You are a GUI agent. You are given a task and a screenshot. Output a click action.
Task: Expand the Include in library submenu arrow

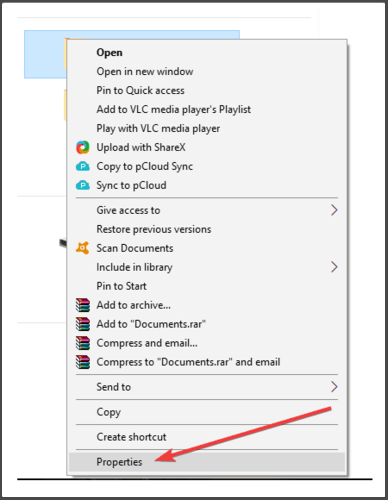[334, 267]
